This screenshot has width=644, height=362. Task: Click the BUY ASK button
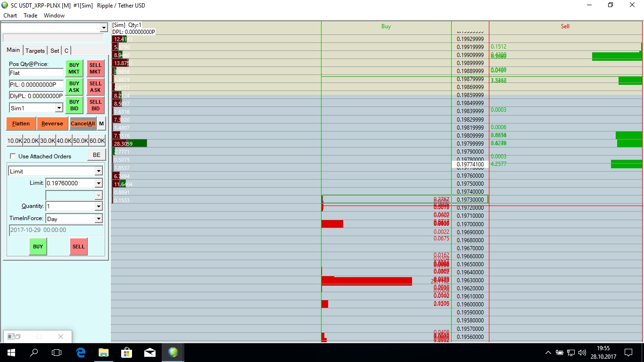74,87
